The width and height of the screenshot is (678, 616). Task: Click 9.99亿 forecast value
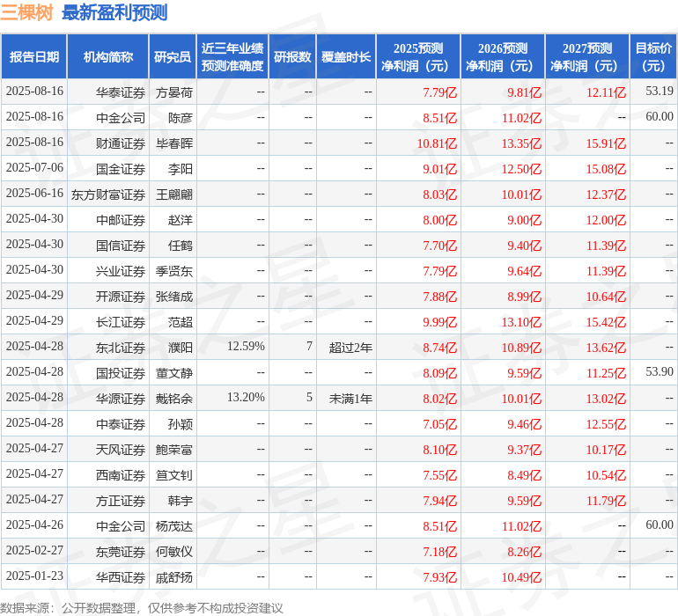pos(439,322)
